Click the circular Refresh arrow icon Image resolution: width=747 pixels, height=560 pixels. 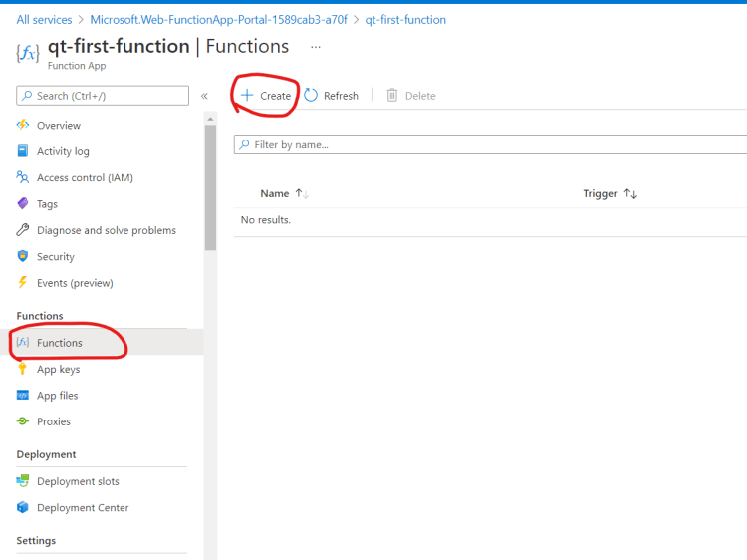click(311, 96)
